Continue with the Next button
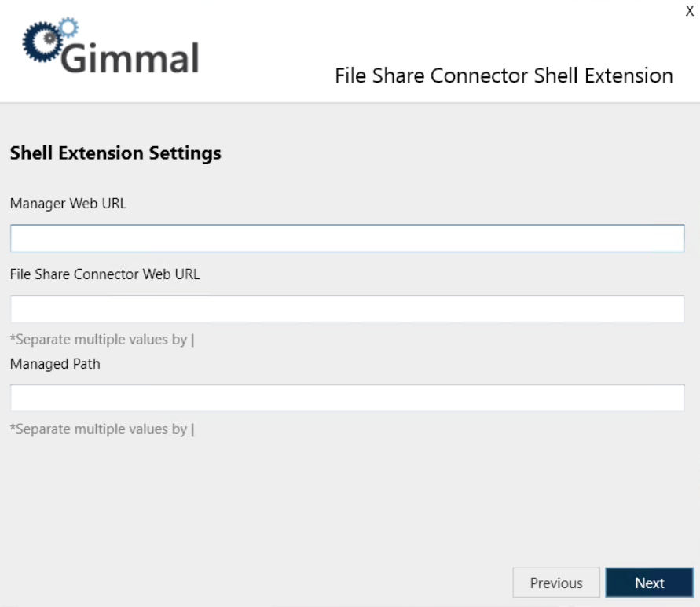Viewport: 700px width, 607px height. coord(649,583)
